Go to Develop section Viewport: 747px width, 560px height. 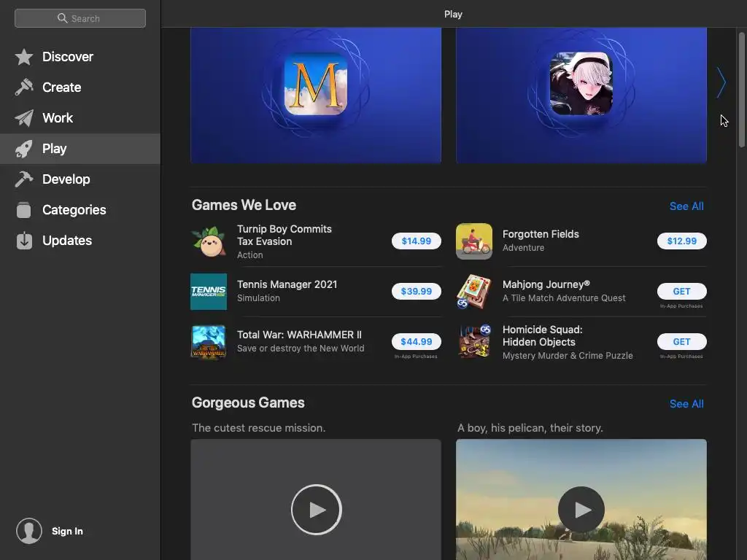(80, 179)
